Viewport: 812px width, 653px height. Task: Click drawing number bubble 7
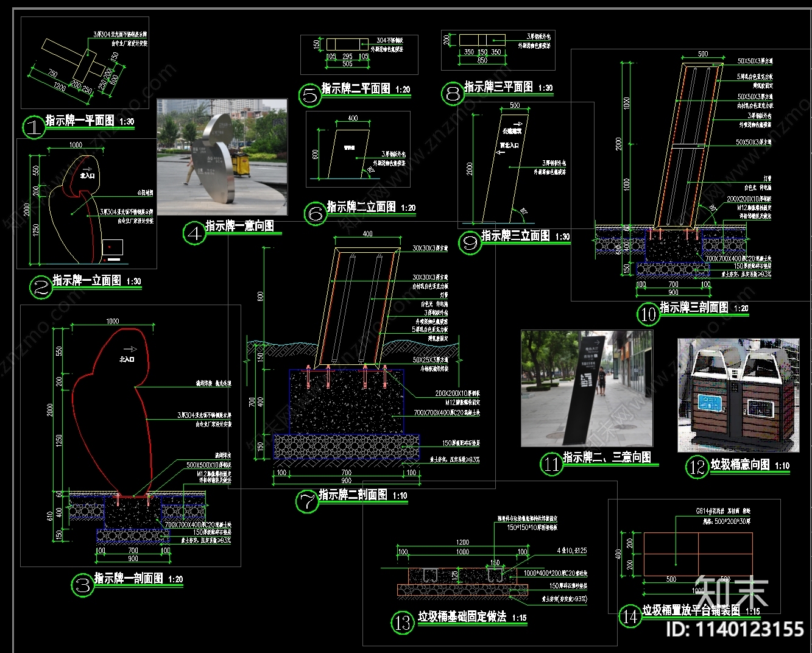pos(307,501)
